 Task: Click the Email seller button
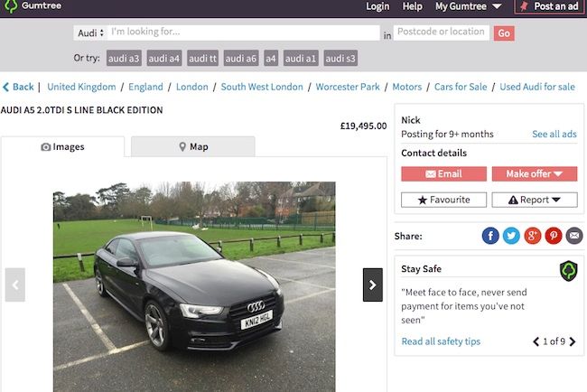[443, 173]
